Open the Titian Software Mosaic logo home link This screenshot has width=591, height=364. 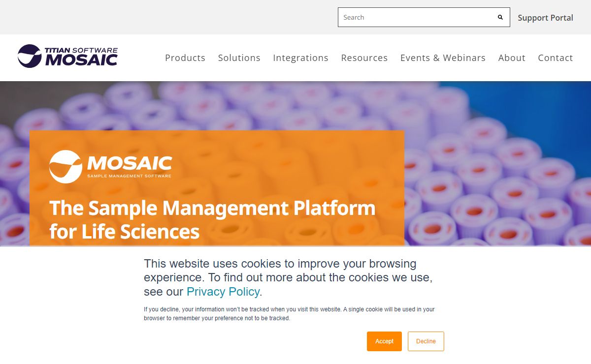coord(67,56)
